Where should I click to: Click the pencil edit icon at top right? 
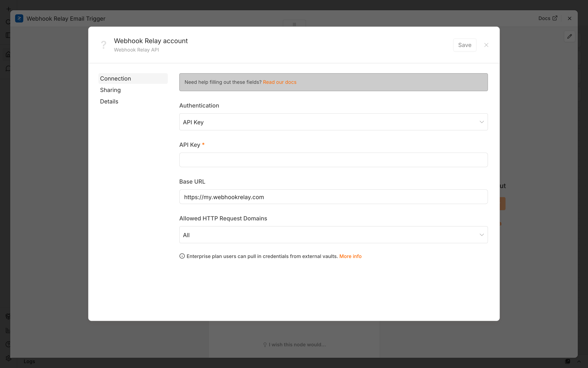coord(570,37)
